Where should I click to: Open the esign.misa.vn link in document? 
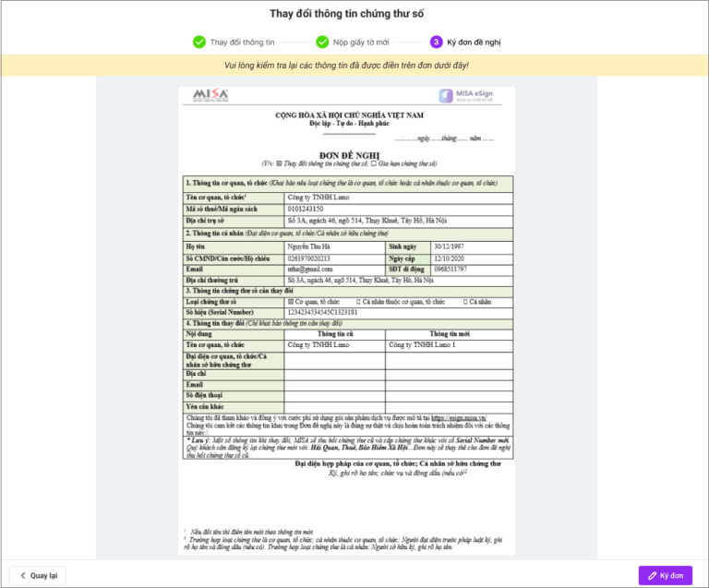(459, 418)
